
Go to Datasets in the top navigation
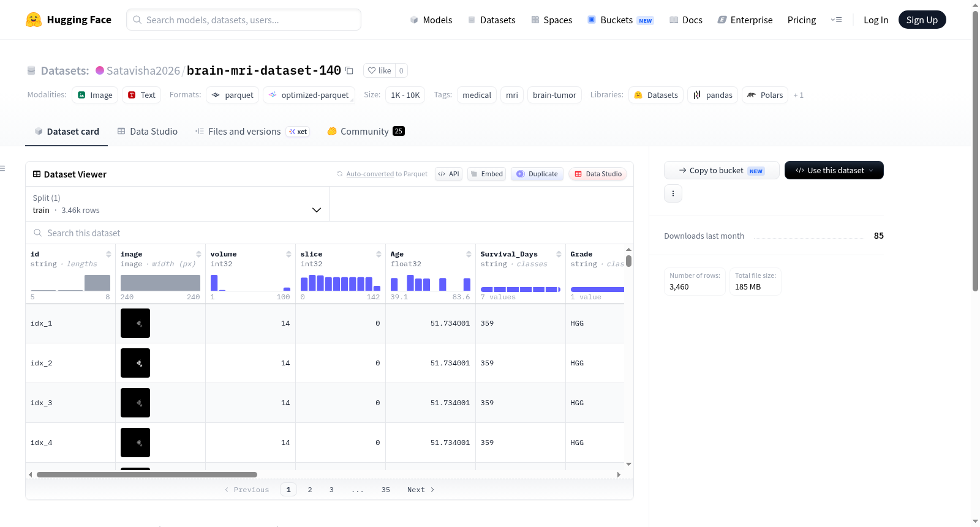491,20
